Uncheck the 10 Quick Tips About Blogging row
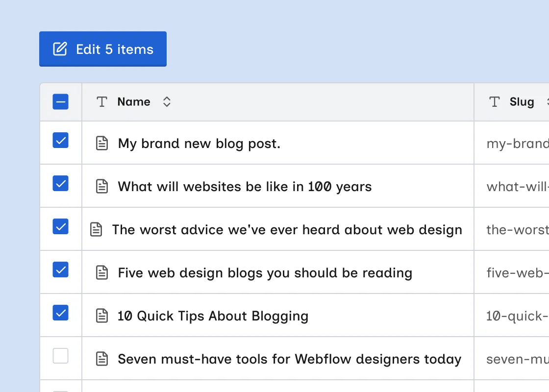 61,313
